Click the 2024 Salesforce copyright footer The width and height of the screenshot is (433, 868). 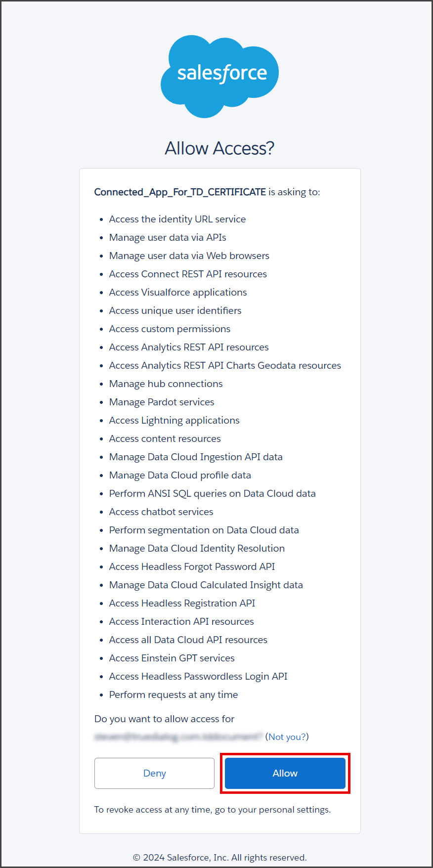(220, 858)
